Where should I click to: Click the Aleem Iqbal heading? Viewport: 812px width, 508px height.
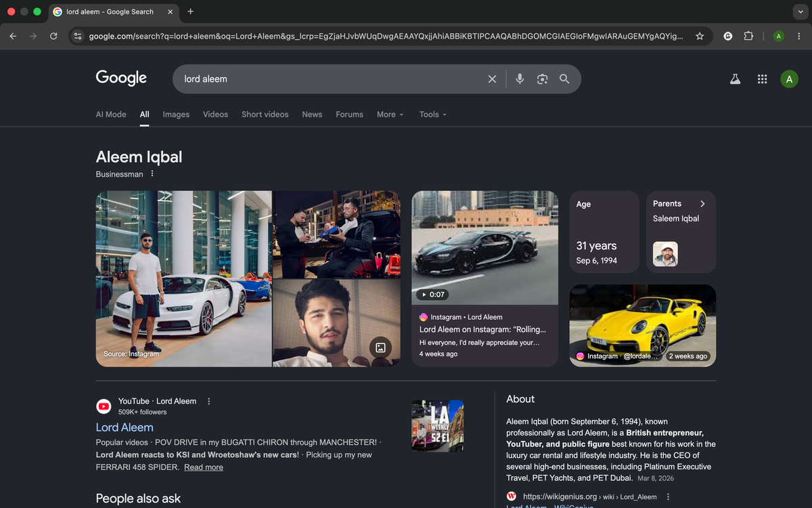[139, 157]
